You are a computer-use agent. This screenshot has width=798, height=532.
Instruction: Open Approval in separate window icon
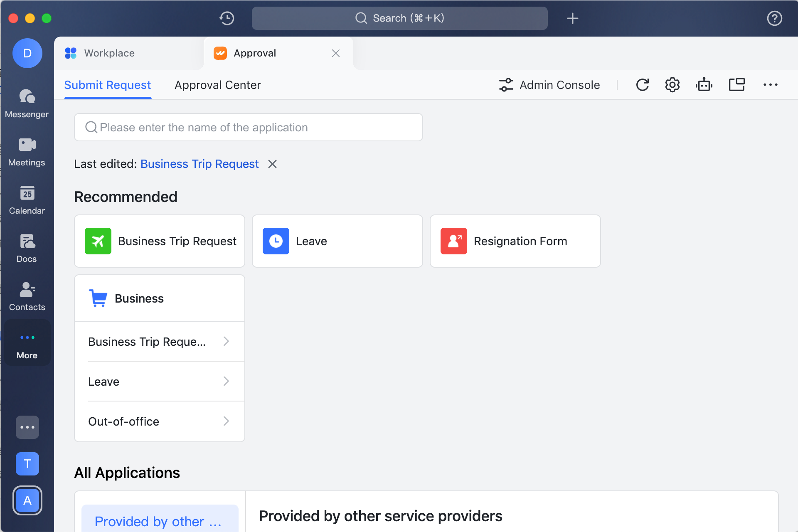[x=736, y=85]
